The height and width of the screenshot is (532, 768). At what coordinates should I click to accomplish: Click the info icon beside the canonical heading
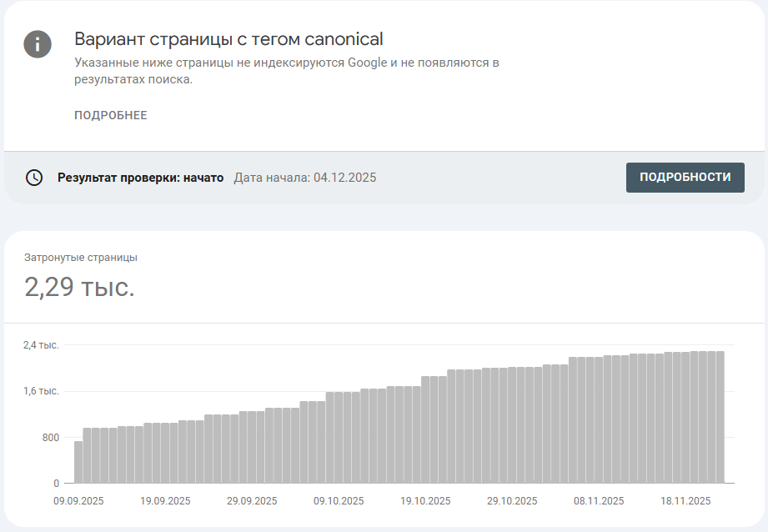[38, 44]
